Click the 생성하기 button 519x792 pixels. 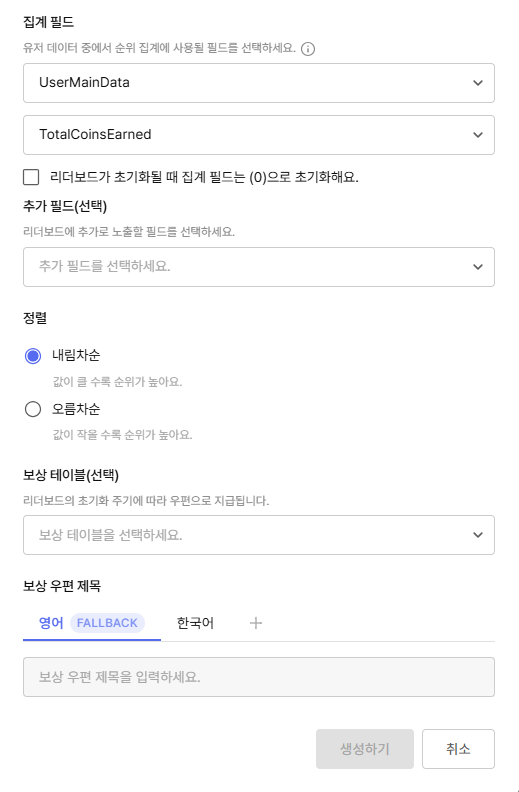coord(365,749)
